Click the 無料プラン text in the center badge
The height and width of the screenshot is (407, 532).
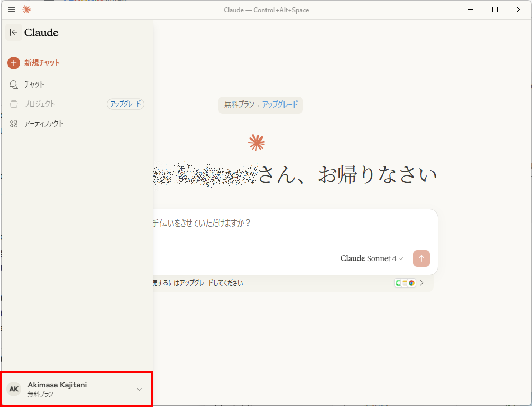[239, 105]
